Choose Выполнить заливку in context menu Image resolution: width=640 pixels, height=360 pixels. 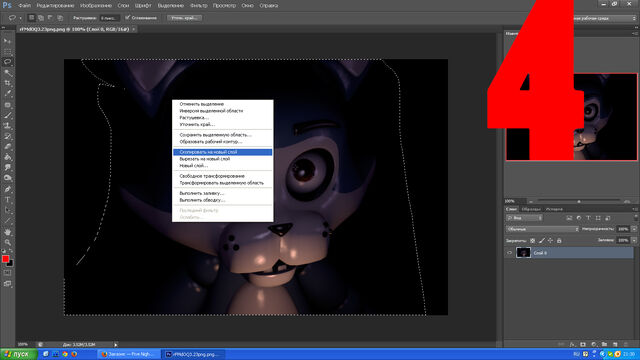[x=222, y=193]
